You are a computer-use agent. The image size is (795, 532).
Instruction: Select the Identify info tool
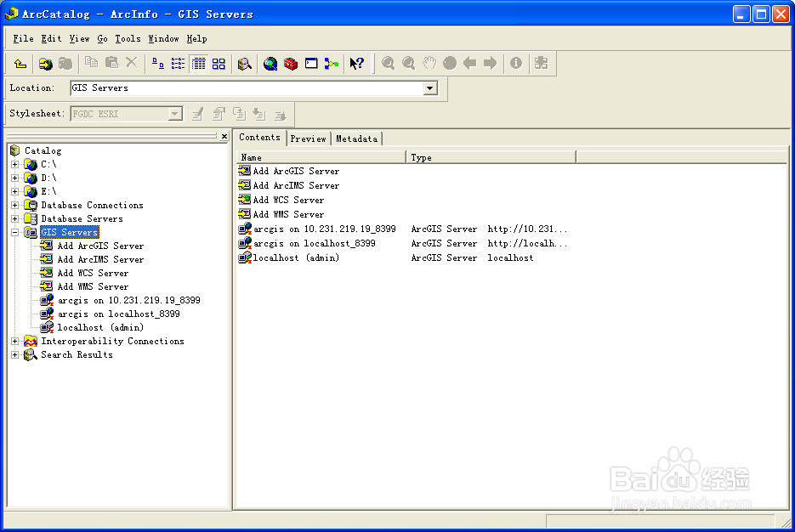coord(516,64)
